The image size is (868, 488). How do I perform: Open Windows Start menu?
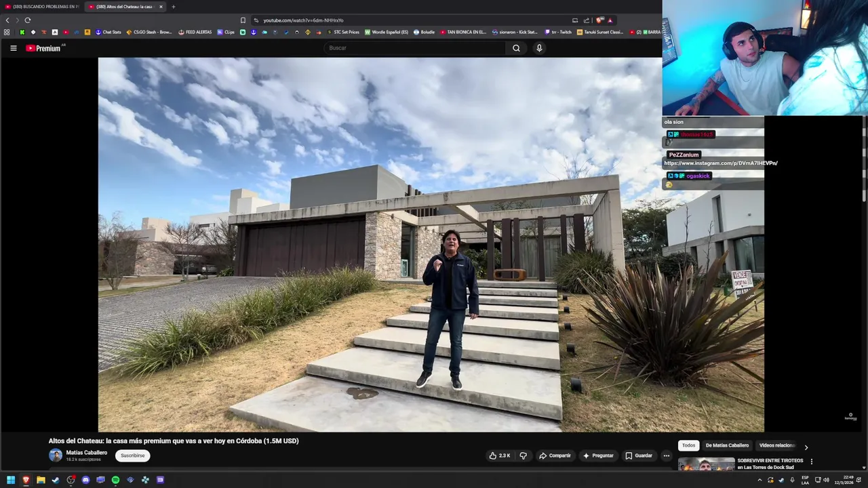point(11,480)
